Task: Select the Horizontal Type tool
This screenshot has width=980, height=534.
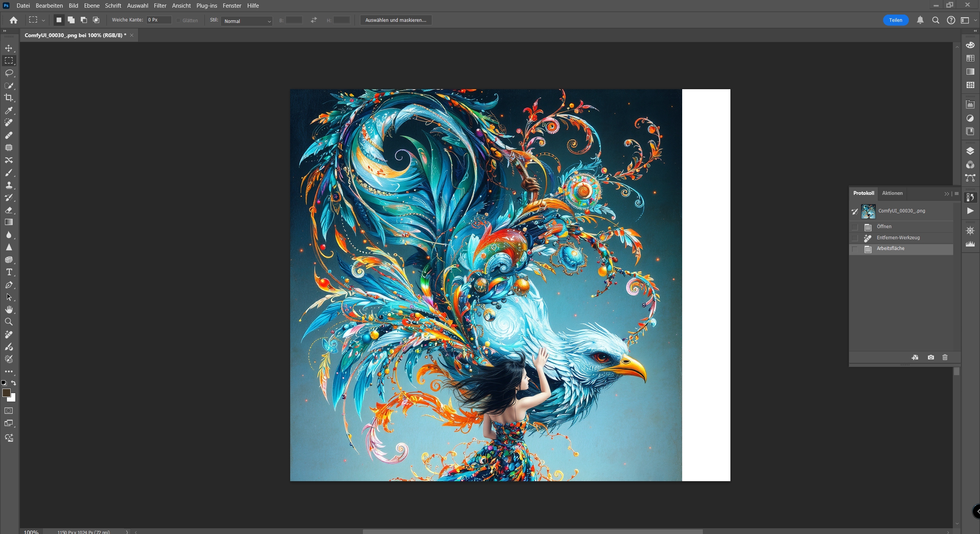Action: (9, 272)
